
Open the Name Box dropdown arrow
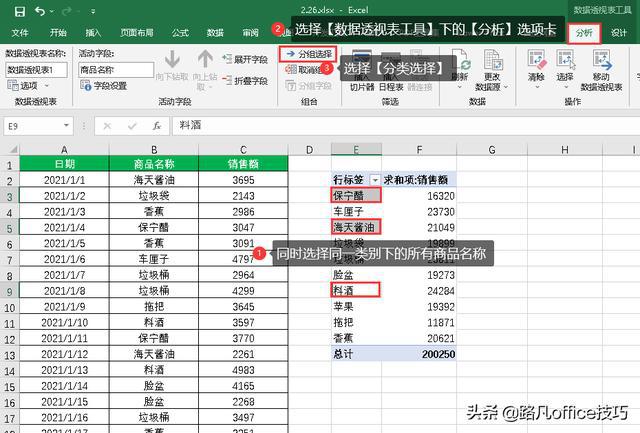[66, 126]
